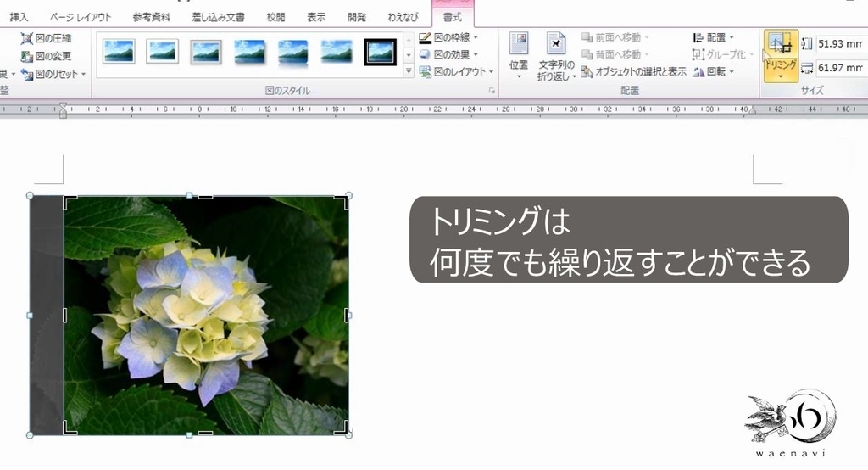Switch to the ページ レイアウト tab

point(81,17)
